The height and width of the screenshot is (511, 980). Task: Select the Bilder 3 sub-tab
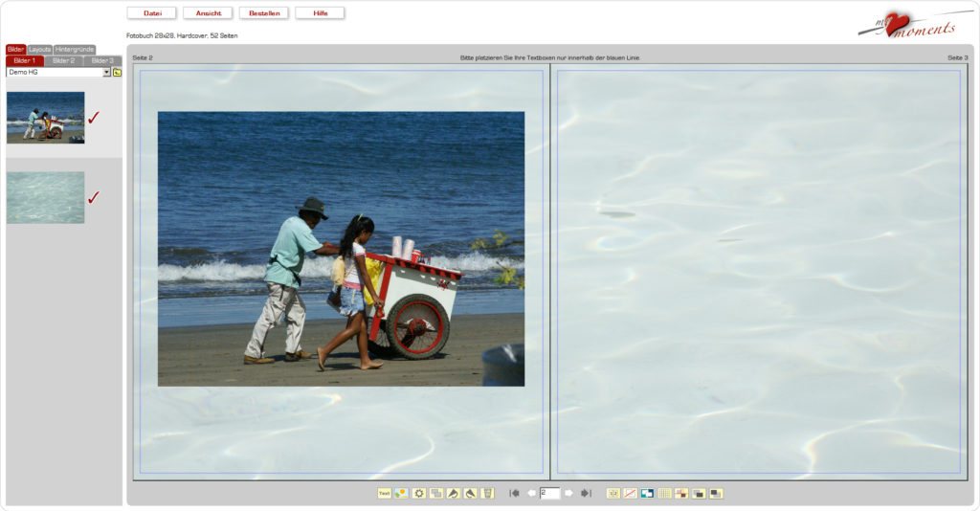click(102, 60)
